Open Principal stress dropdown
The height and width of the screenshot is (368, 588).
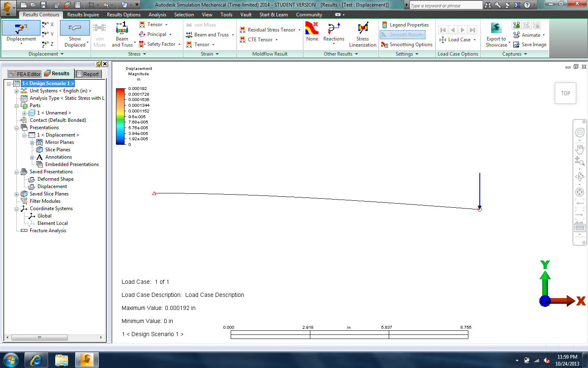coord(156,34)
